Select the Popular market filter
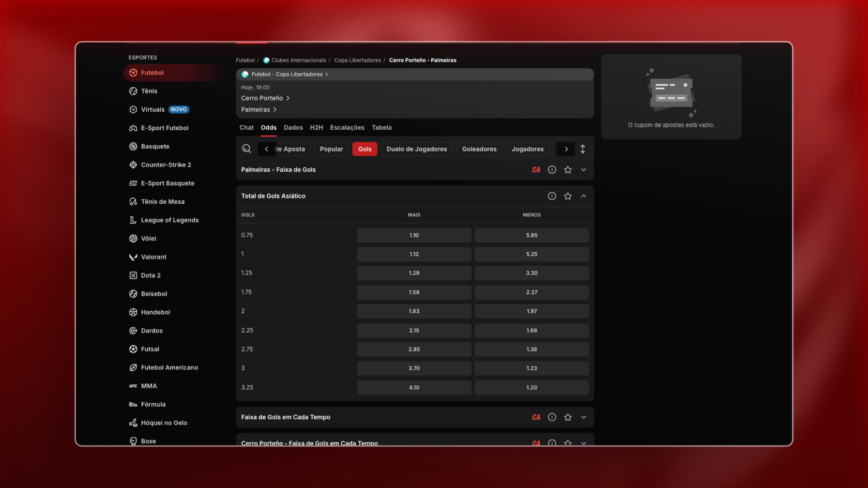 coord(331,149)
